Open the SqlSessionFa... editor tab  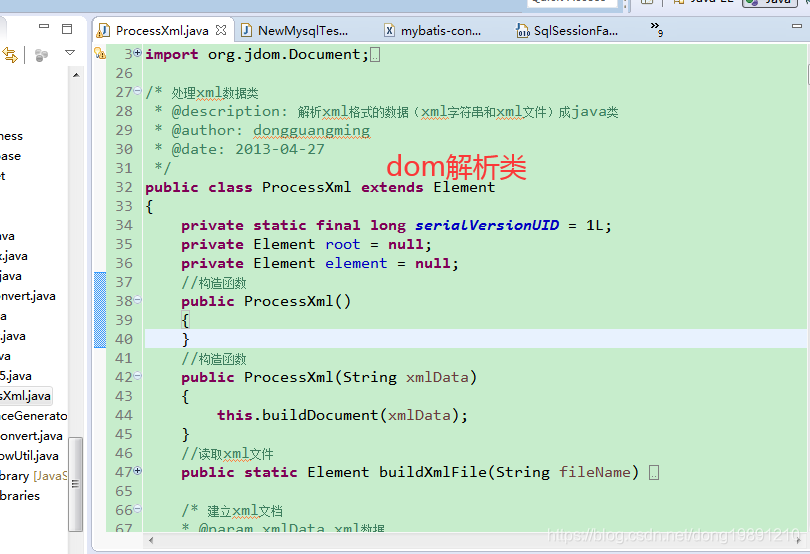[575, 30]
